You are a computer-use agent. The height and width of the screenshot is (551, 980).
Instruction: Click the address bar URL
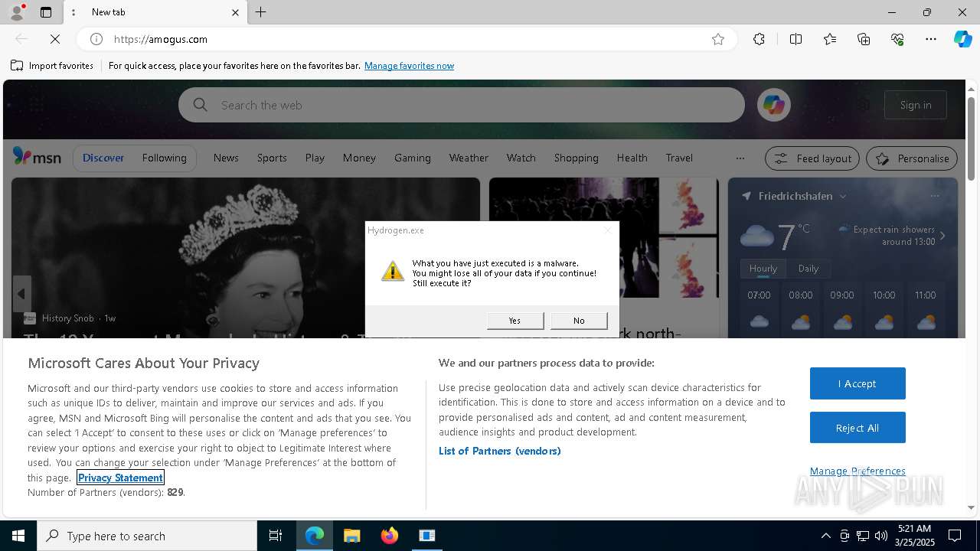(x=161, y=39)
